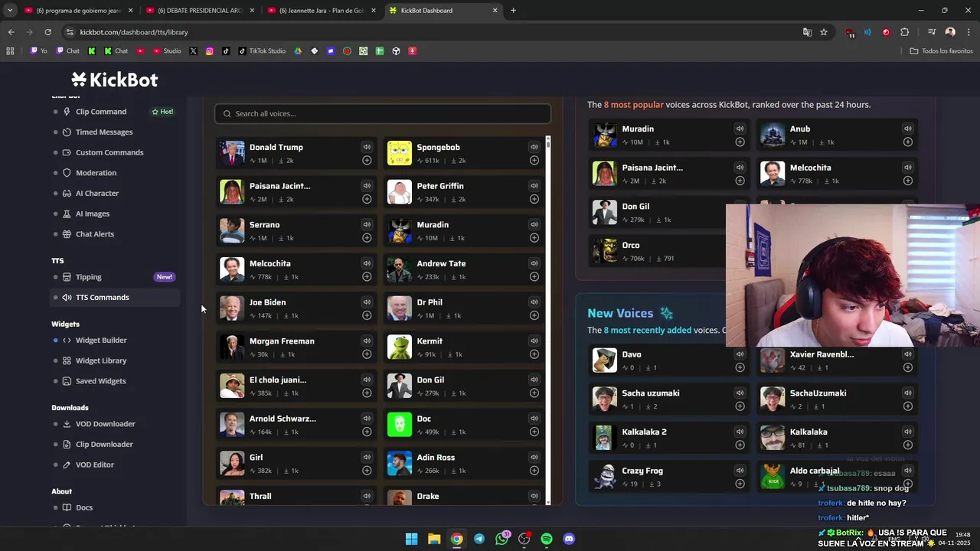The image size is (980, 551).
Task: Open Widget Builder
Action: coord(101,340)
